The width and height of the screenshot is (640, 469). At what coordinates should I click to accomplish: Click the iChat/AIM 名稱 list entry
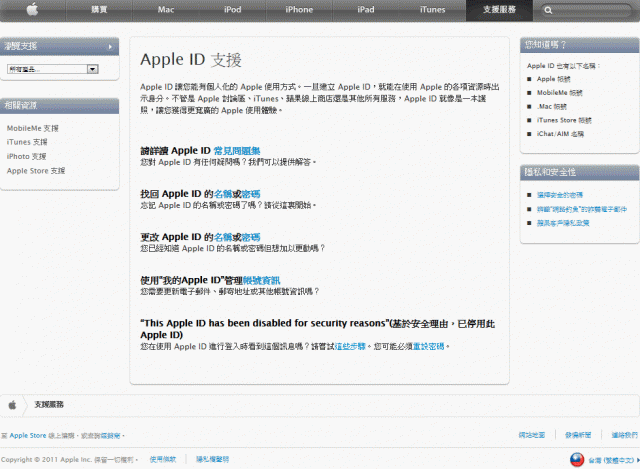pyautogui.click(x=560, y=134)
